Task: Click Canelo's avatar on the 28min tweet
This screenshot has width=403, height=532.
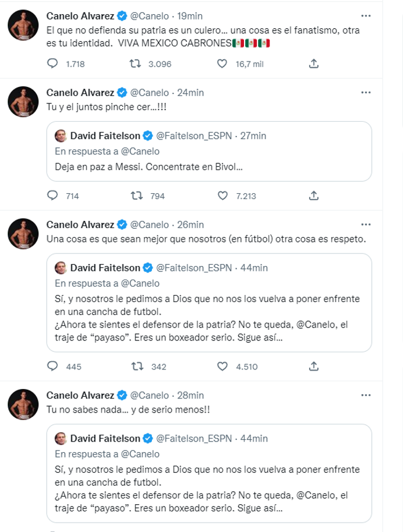Action: point(23,408)
